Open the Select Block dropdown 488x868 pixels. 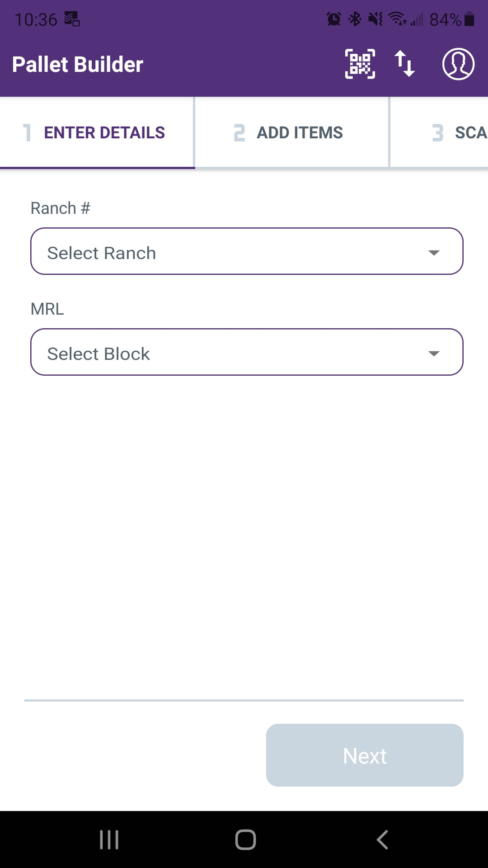pyautogui.click(x=247, y=352)
